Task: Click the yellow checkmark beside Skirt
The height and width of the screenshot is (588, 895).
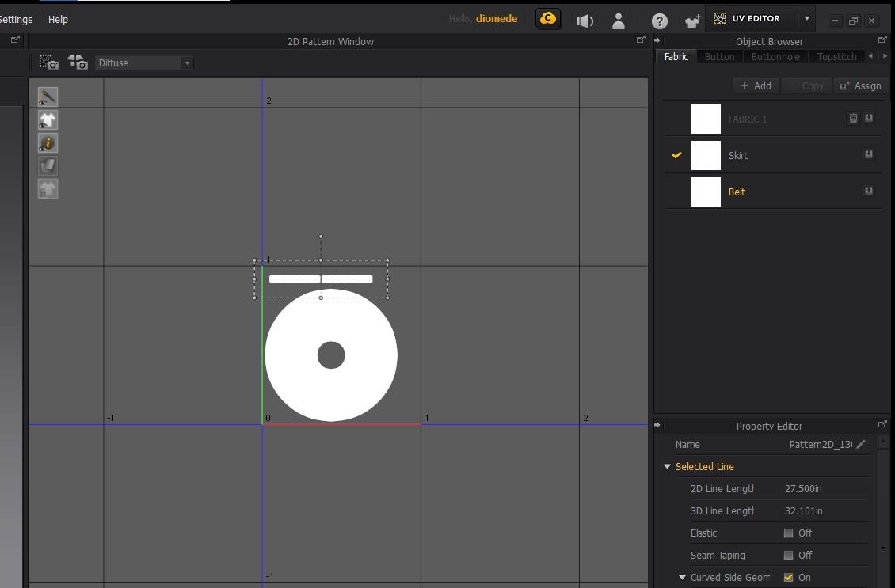Action: tap(676, 155)
